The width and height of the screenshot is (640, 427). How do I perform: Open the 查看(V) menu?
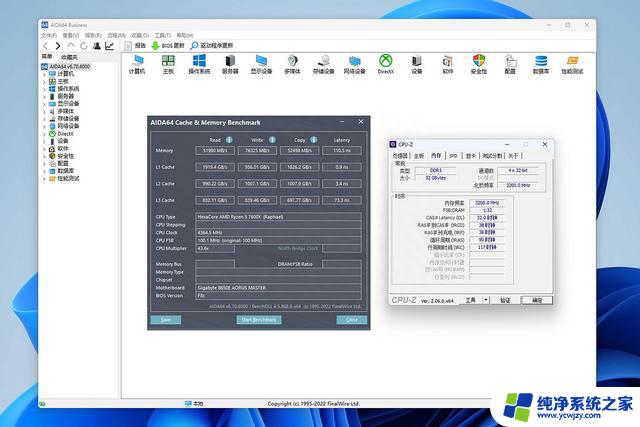tap(71, 36)
